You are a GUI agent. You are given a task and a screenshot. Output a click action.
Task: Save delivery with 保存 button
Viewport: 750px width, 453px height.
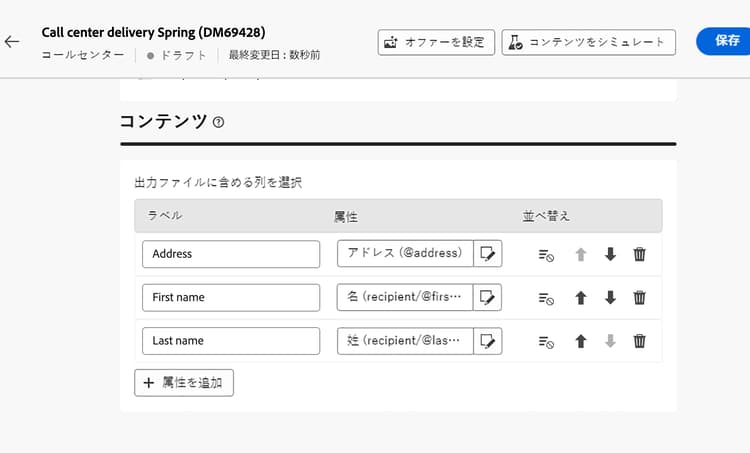tap(723, 41)
